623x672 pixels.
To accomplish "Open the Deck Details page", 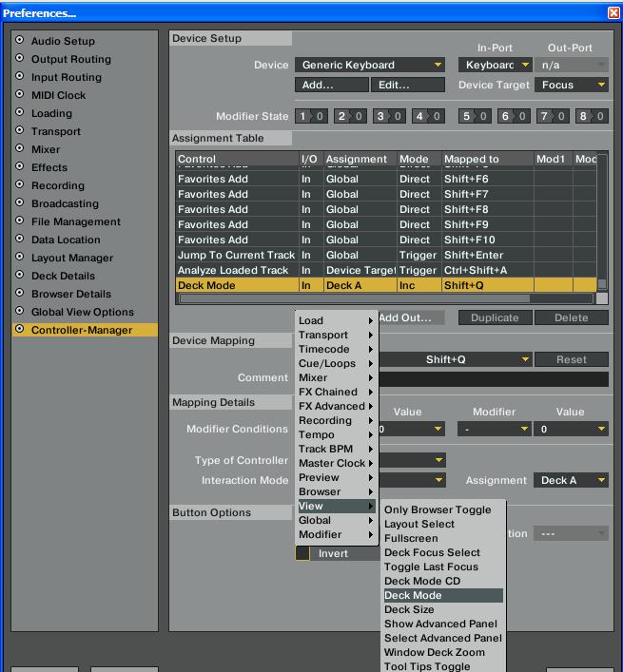I will (x=63, y=276).
